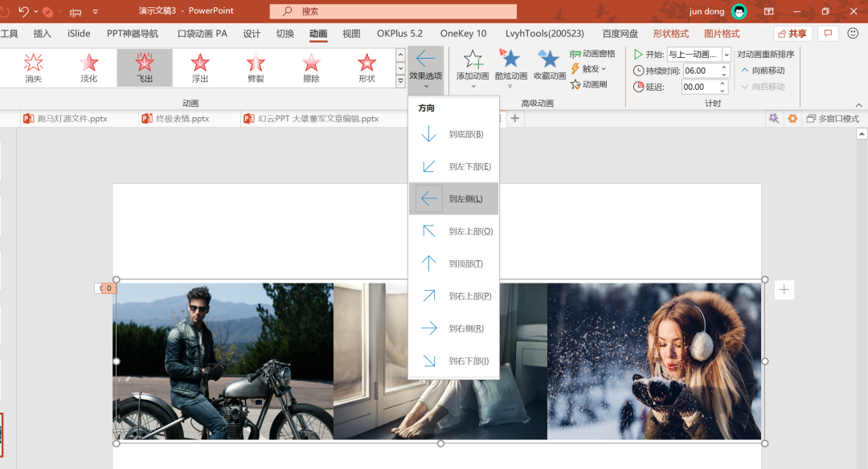Viewport: 868px width, 469px height.
Task: Open the LvyhTools(200523) tab
Action: click(x=545, y=34)
